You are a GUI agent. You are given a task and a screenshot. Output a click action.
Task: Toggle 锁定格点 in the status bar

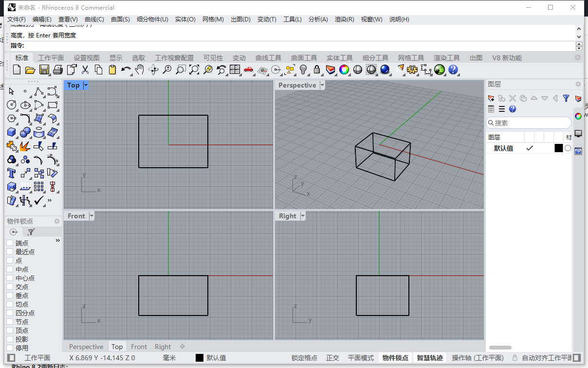[x=304, y=358]
